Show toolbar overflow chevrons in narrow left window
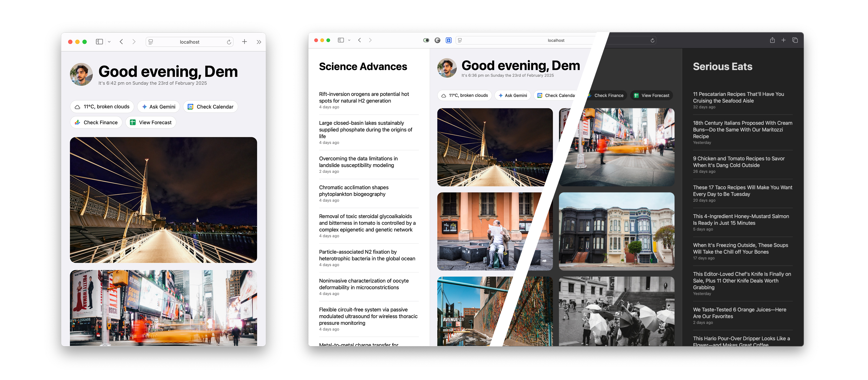The width and height of the screenshot is (868, 380). (x=259, y=42)
